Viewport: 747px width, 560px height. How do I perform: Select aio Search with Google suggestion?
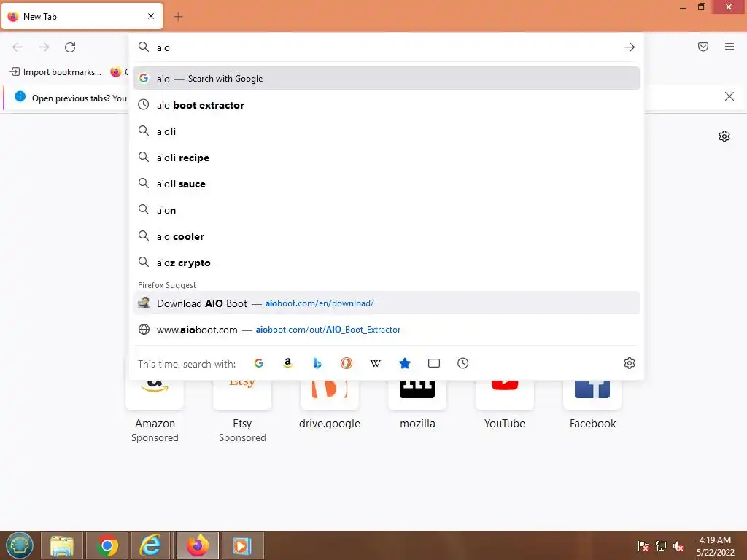pyautogui.click(x=387, y=79)
